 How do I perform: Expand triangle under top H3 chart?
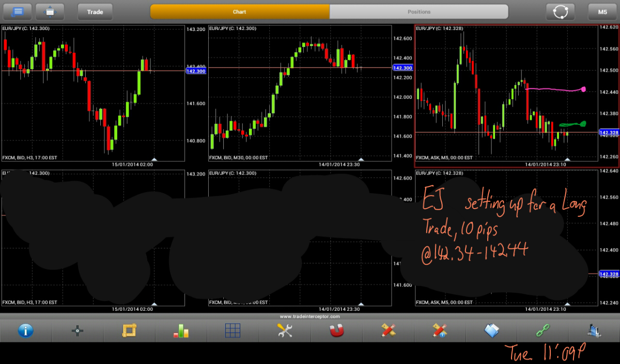pos(154,159)
